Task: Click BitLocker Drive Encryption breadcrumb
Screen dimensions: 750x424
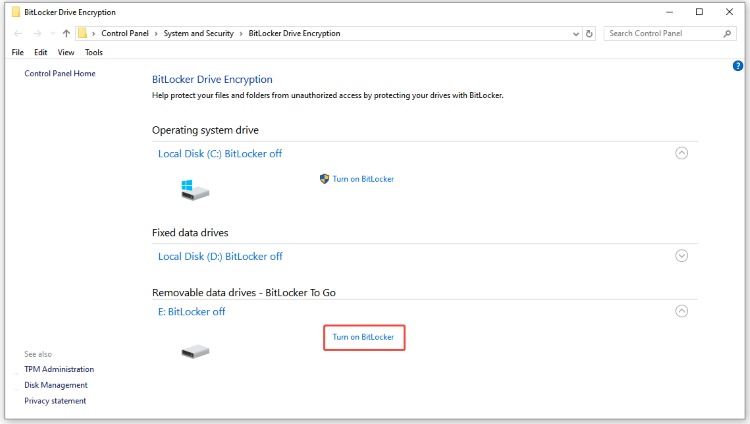Action: coord(294,33)
